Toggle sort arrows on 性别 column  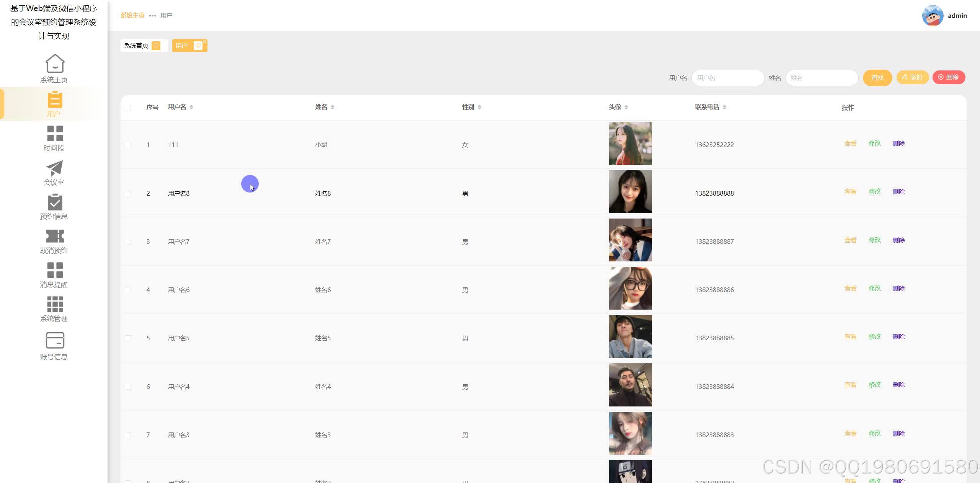(x=479, y=107)
